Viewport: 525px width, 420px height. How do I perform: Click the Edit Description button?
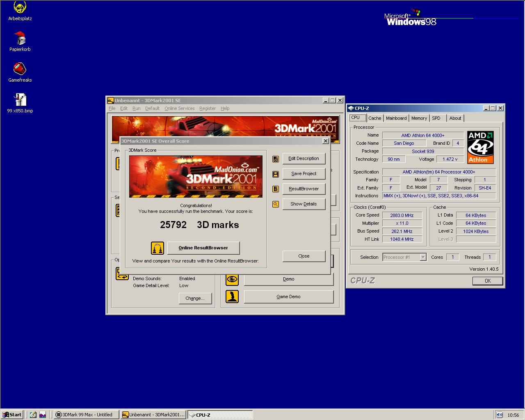(304, 158)
